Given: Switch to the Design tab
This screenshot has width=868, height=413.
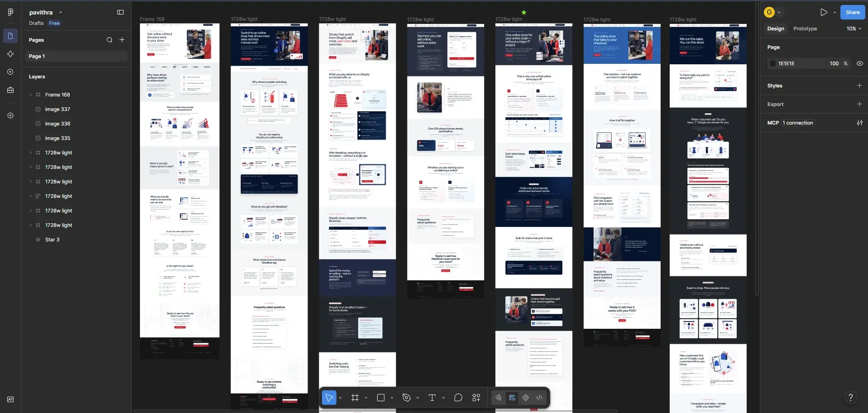Looking at the screenshot, I should [776, 29].
